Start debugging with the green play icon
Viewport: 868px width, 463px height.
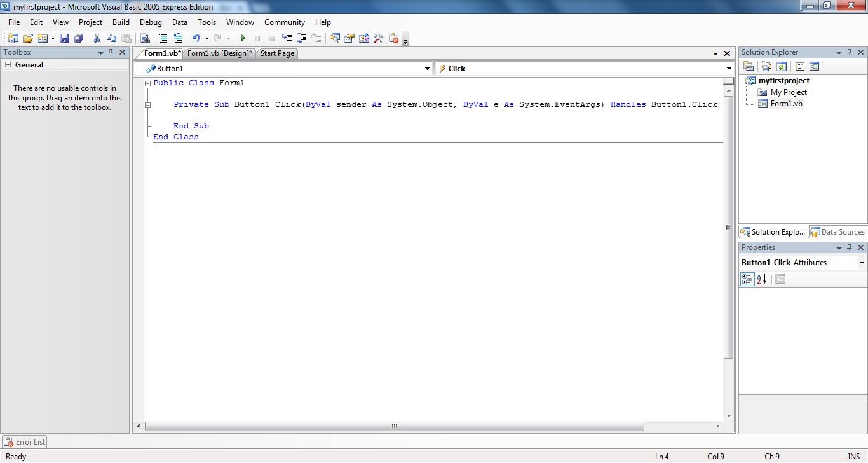pos(243,38)
